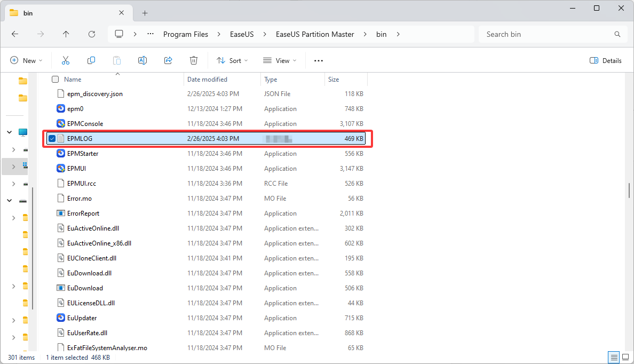634x364 pixels.
Task: Navigate to EaseUS breadcrumb
Action: (242, 34)
